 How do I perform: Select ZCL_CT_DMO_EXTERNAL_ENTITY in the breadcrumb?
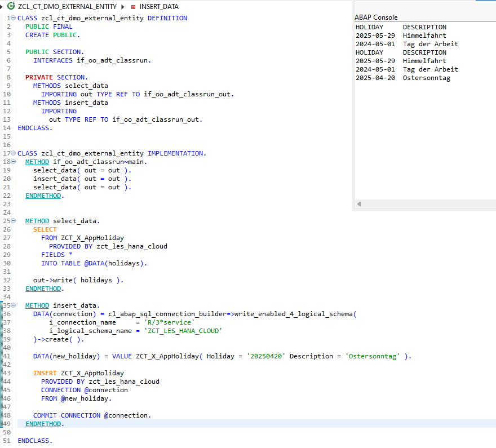pos(67,7)
